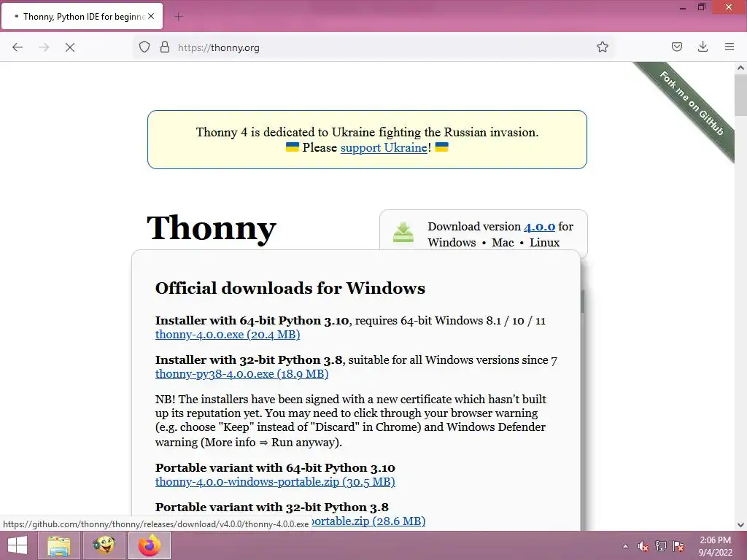Click the page scrollbar up arrow

click(740, 68)
